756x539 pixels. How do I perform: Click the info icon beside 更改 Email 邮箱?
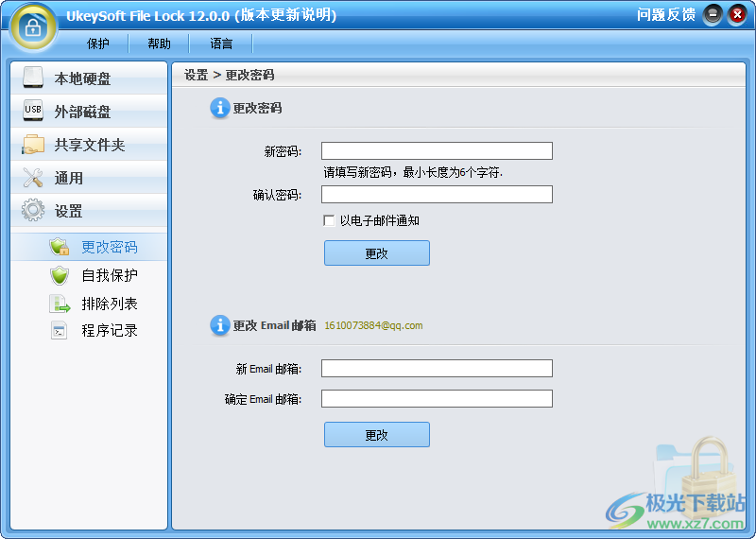pos(220,325)
